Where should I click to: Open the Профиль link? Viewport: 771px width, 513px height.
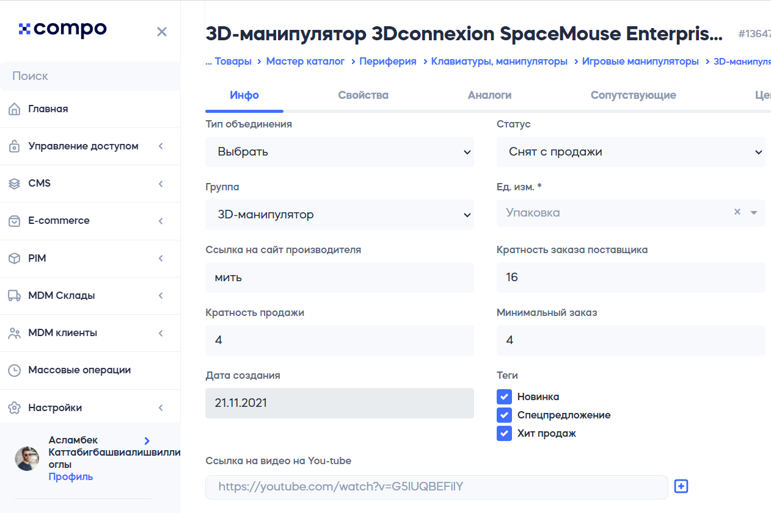[70, 477]
